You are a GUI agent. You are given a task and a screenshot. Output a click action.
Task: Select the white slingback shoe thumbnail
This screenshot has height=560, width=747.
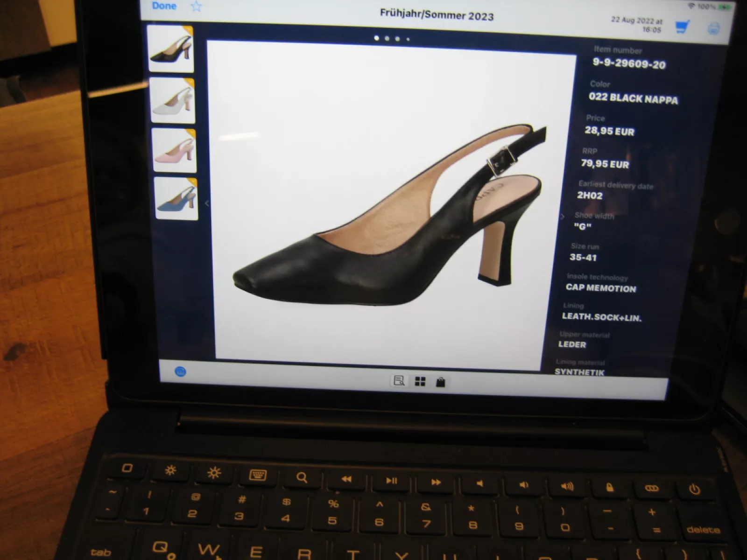(174, 101)
